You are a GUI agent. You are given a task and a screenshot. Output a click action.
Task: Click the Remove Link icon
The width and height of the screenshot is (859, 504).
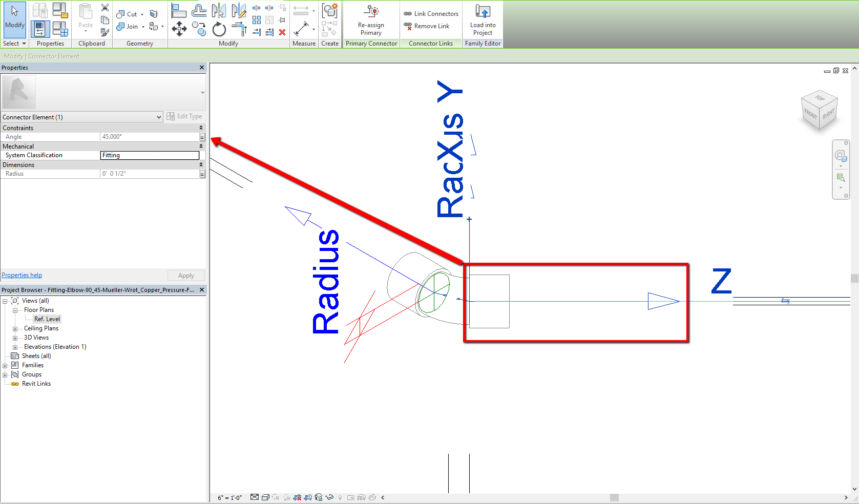point(408,26)
